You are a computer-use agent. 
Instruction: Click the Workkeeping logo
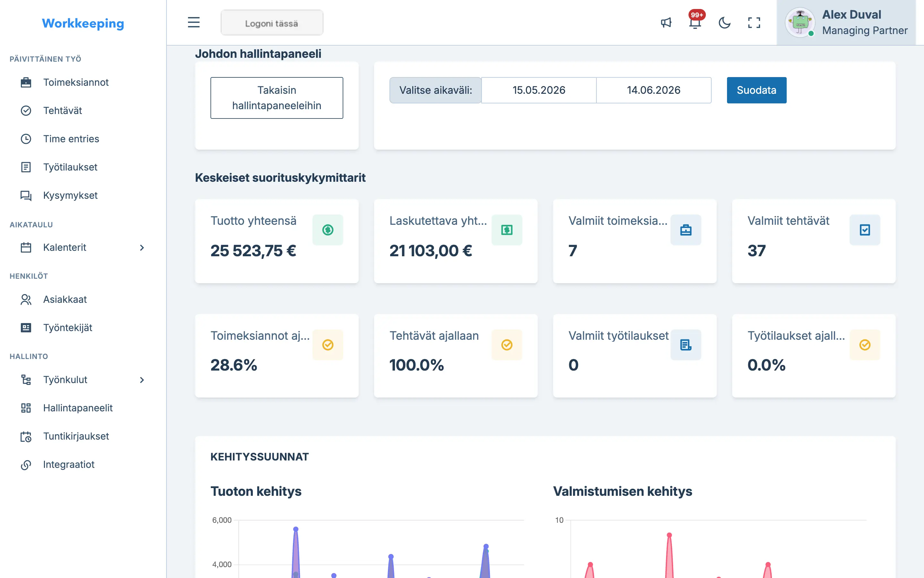(83, 23)
